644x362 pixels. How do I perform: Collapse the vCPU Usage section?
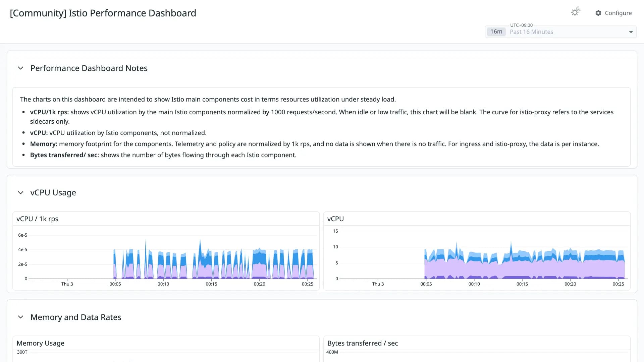click(20, 193)
